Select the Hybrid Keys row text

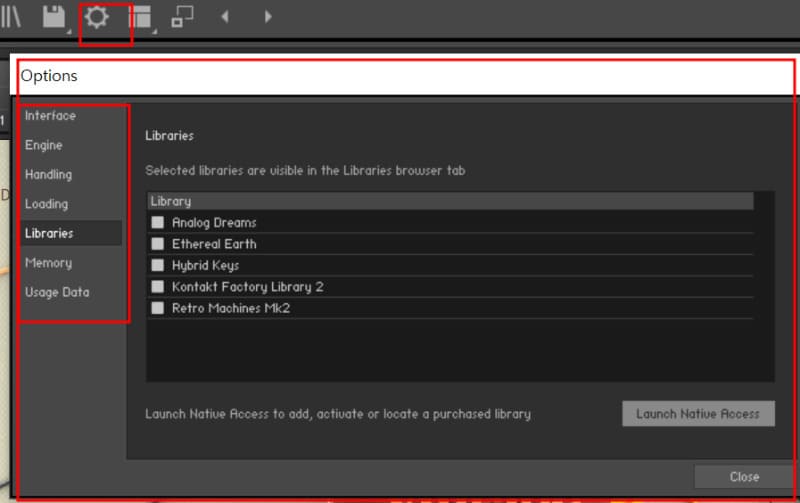pos(206,266)
